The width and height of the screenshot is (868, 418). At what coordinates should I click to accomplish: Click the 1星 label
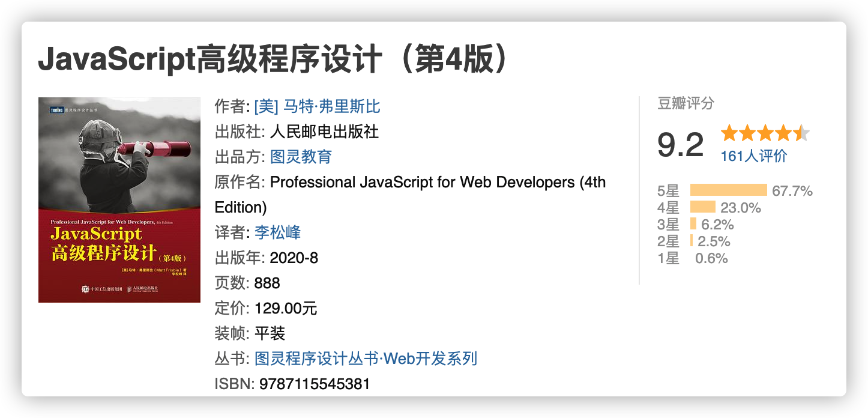point(669,258)
